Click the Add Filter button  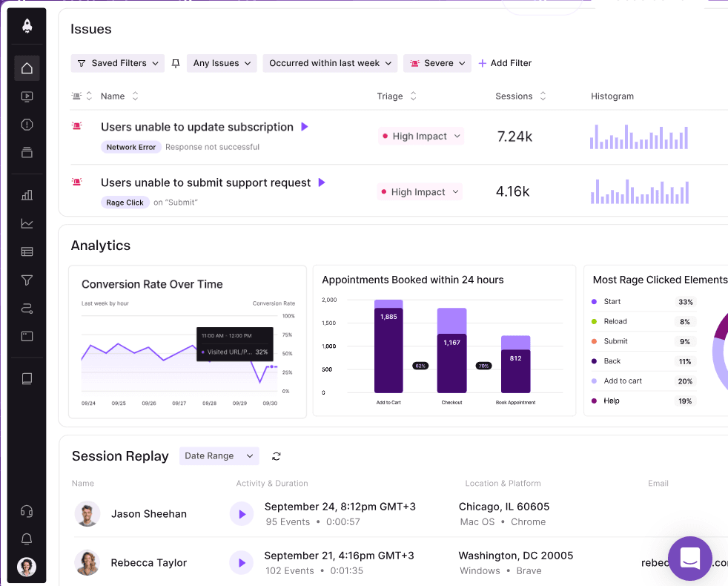505,64
